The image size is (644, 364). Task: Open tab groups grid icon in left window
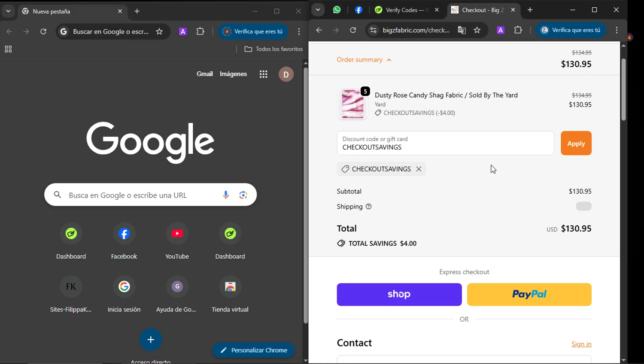click(x=8, y=49)
